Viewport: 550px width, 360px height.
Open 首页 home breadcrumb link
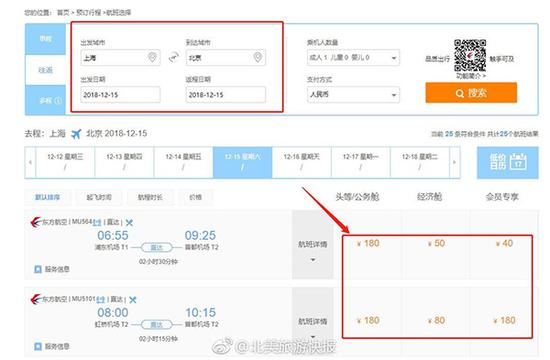point(63,13)
